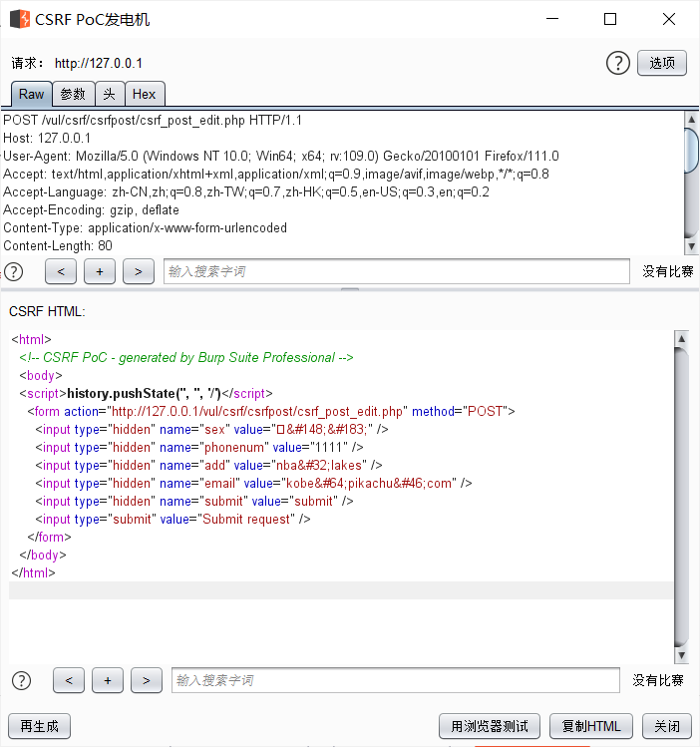
Task: Minimize the CSRF PoC window
Action: [x=552, y=19]
